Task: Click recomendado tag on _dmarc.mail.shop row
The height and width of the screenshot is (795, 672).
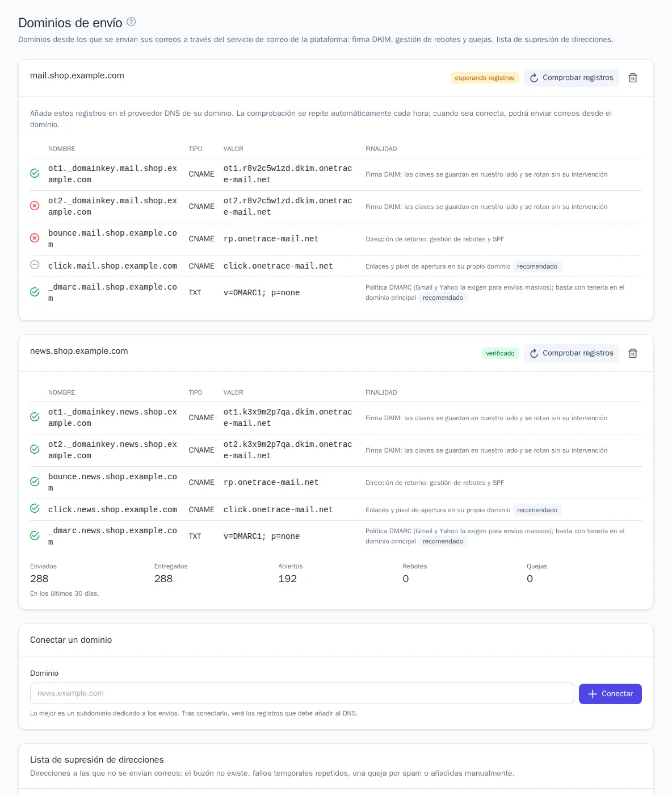Action: tap(443, 298)
